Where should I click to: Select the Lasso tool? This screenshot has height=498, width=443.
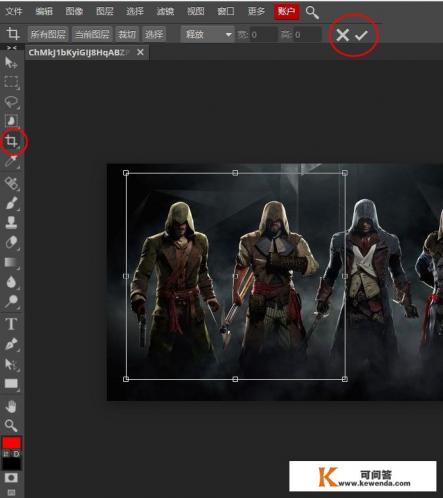pyautogui.click(x=12, y=102)
